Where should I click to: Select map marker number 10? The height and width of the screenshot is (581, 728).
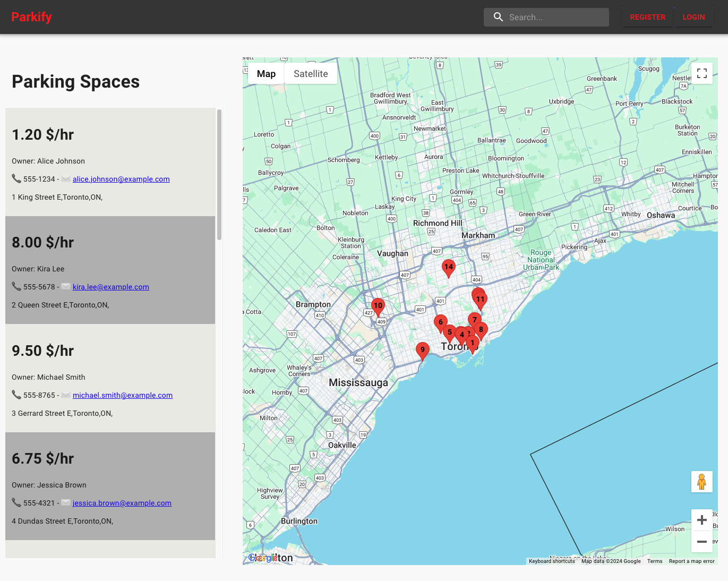point(378,306)
